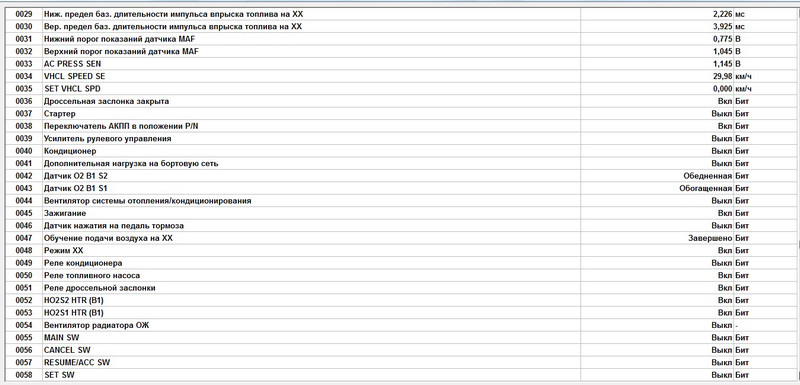
Task: Click Вентилятор радиатора ОЖ row
Action: (401, 325)
